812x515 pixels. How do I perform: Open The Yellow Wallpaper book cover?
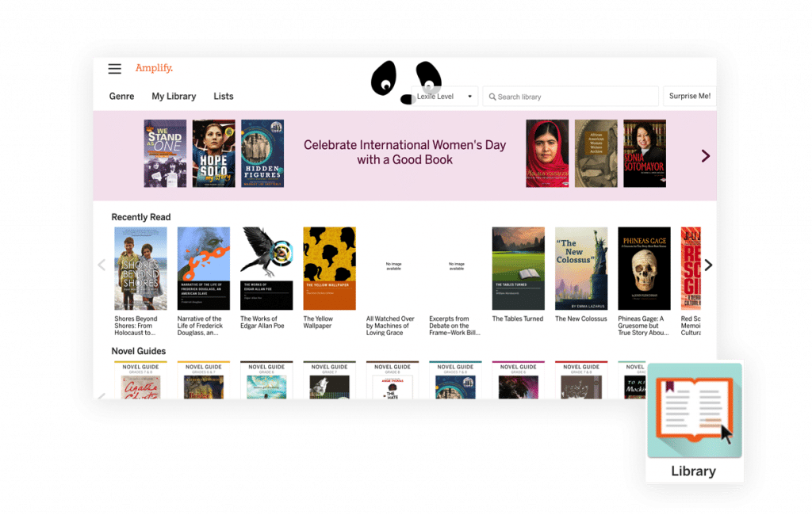[x=329, y=268]
